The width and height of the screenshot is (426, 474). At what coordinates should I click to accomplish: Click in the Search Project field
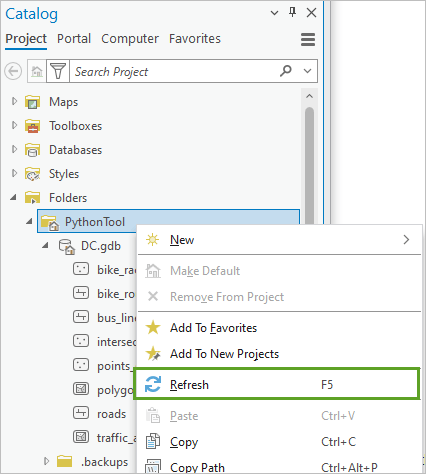point(173,71)
